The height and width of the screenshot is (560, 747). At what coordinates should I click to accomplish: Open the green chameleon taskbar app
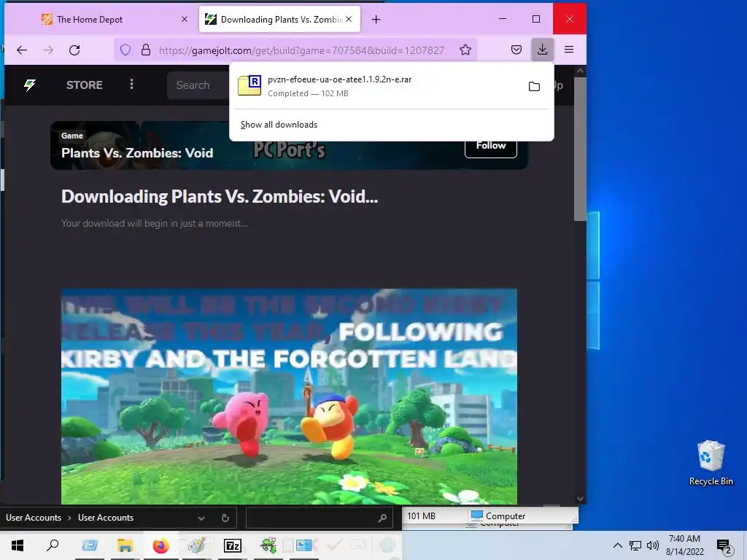(x=268, y=545)
